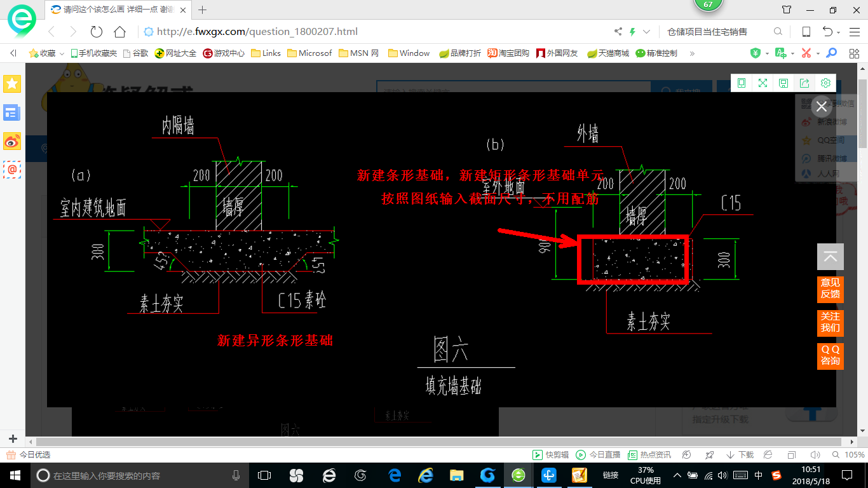The height and width of the screenshot is (488, 868).
Task: Open the 收藏 favorites dropdown
Action: point(46,53)
